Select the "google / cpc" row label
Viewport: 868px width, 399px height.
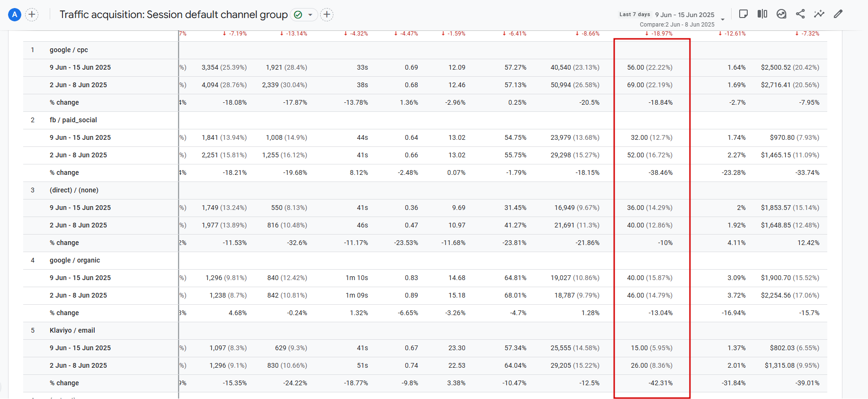point(69,50)
